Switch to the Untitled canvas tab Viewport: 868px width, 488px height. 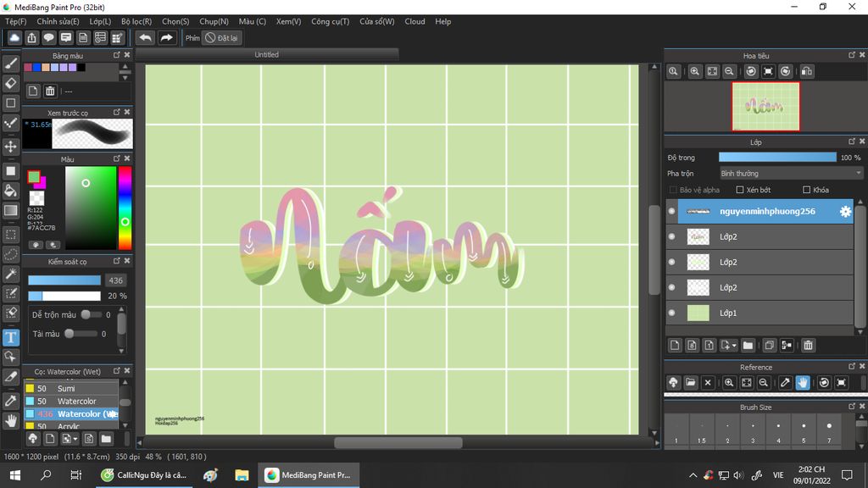(267, 55)
